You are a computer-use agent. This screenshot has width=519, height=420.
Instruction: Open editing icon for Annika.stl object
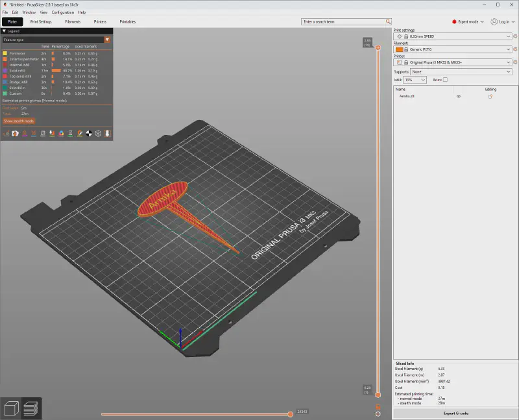point(490,96)
